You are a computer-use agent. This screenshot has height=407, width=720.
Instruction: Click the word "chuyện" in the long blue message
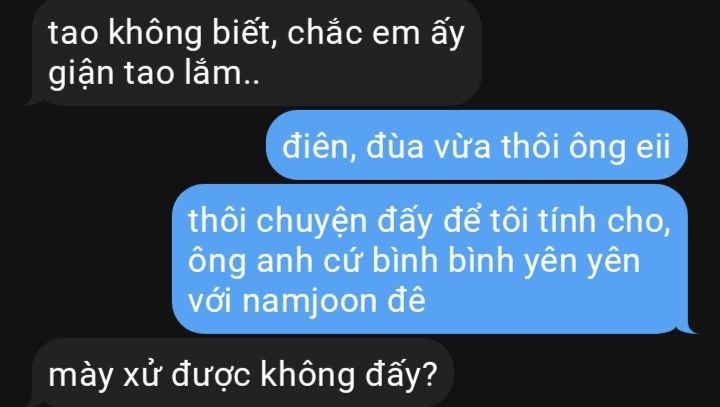[x=311, y=222]
